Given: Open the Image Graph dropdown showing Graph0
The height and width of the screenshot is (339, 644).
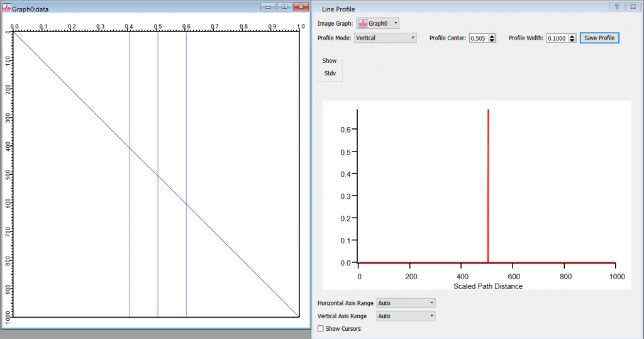Looking at the screenshot, I should tap(377, 23).
